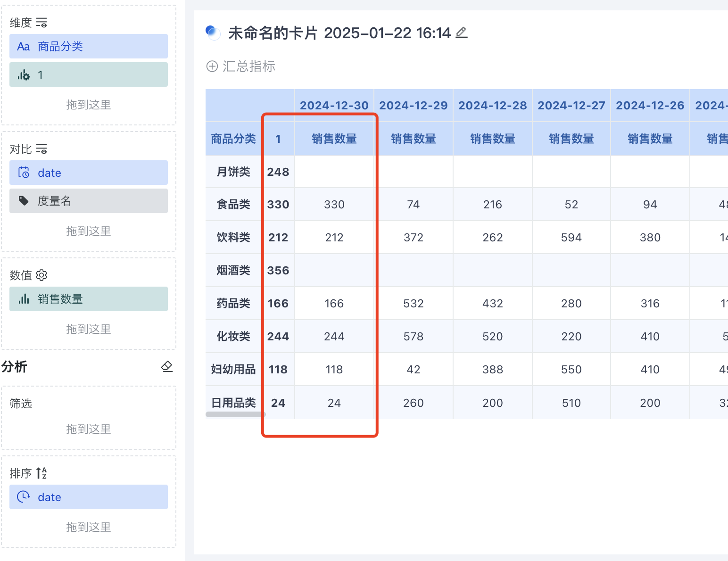This screenshot has height=561, width=728.
Task: Click value 74 in 食品类 row
Action: 414,204
